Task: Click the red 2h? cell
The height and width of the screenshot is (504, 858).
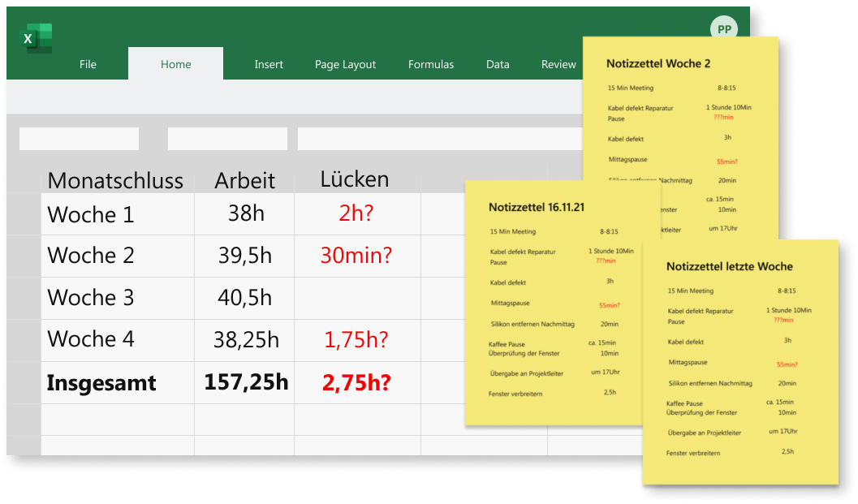Action: click(357, 214)
